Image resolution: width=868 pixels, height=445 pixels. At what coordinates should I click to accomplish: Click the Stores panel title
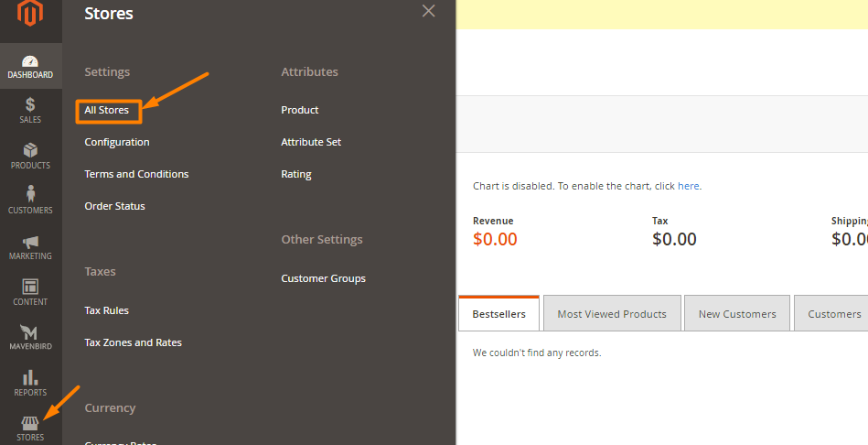109,14
